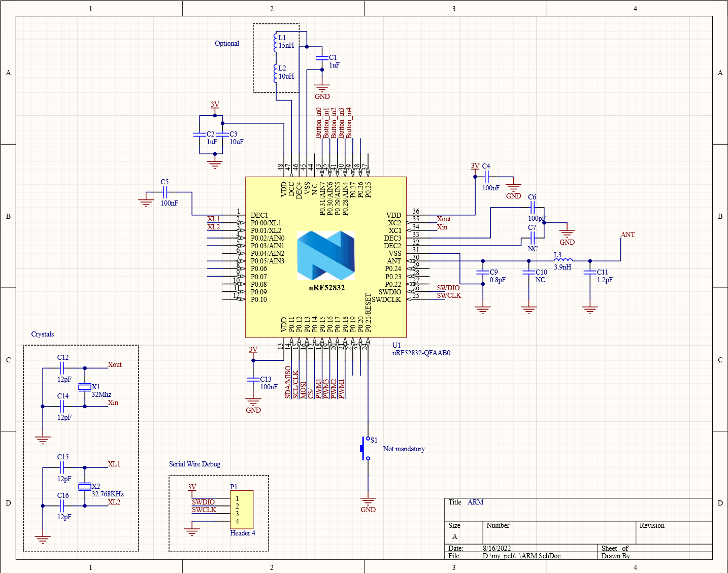
Task: Select the SWDIO net label near pin 26
Action: pyautogui.click(x=448, y=288)
